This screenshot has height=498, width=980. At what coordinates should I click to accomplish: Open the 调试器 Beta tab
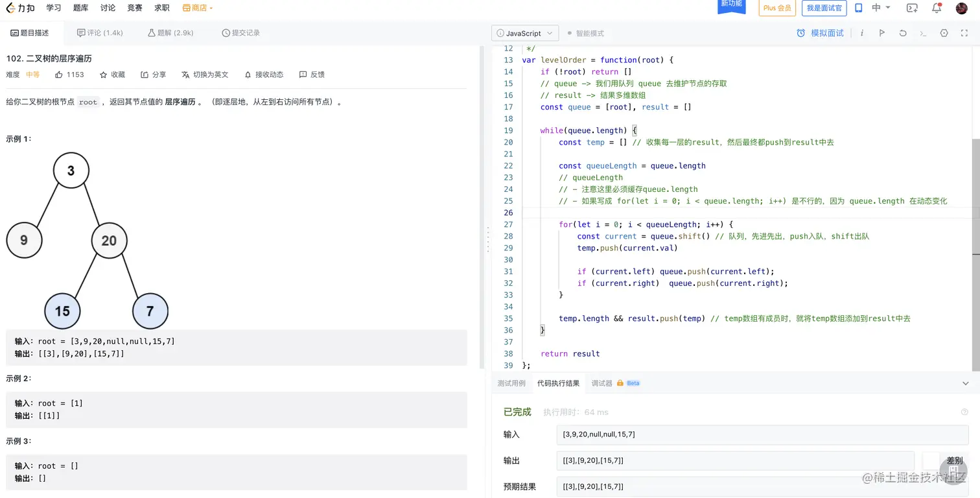616,383
